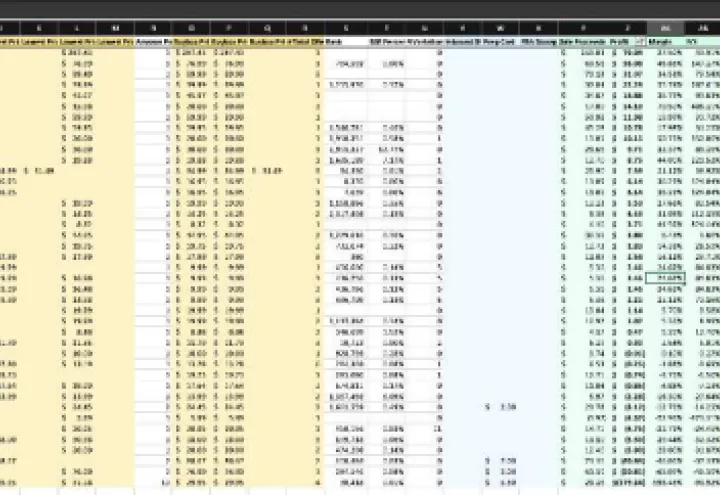
Task: Click the selected green-bordered Margin cell
Action: click(665, 278)
